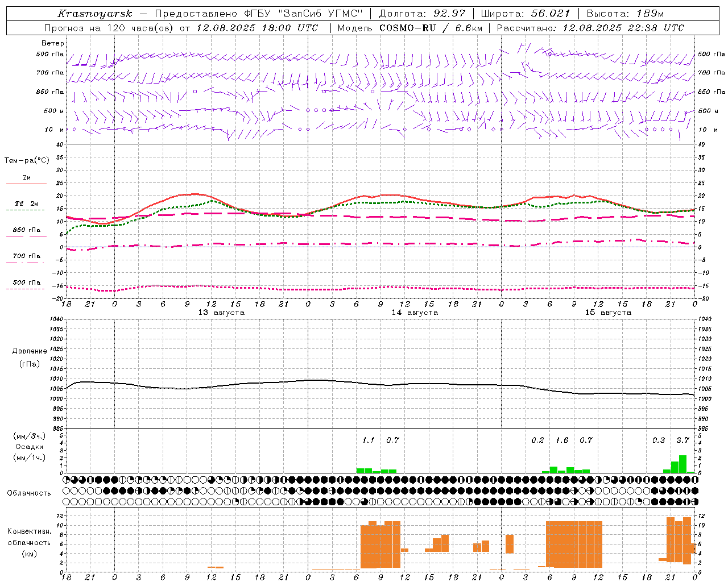The width and height of the screenshot is (728, 582).
Task: Click the 3.7 precipitation total value
Action: point(682,440)
